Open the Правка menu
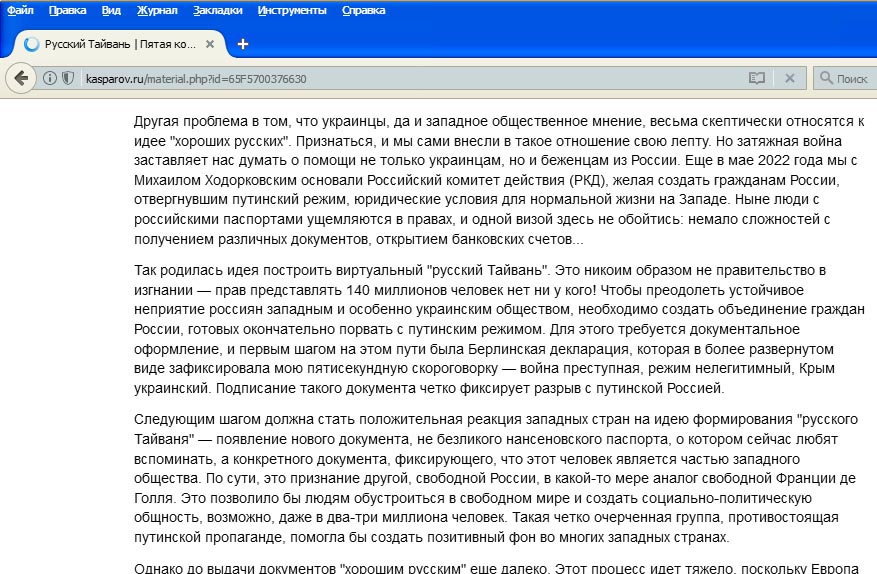 click(68, 10)
